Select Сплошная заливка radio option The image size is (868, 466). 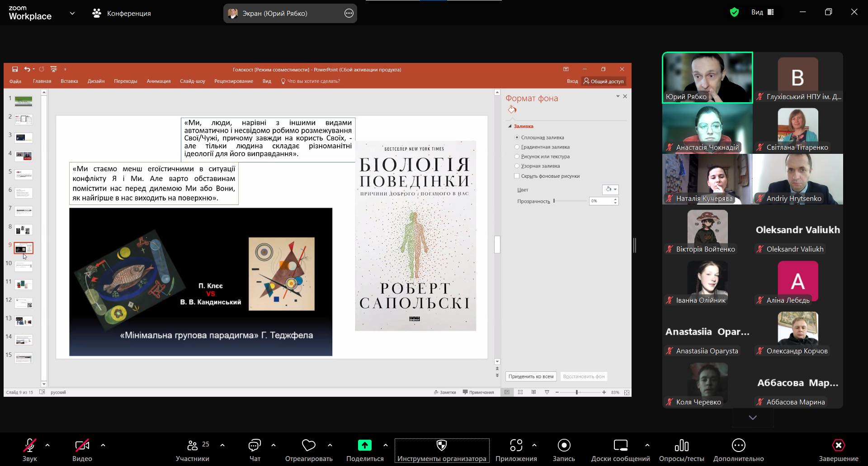[x=517, y=138]
